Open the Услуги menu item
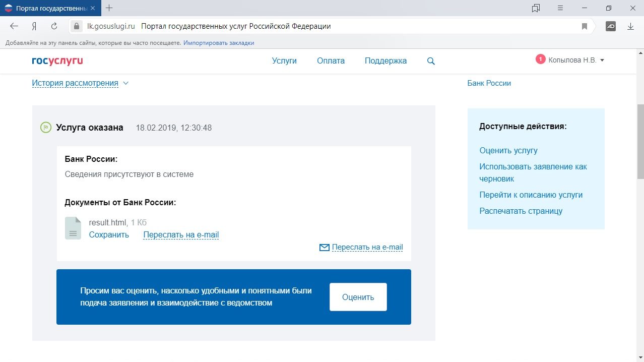Image resolution: width=644 pixels, height=362 pixels. (x=284, y=61)
